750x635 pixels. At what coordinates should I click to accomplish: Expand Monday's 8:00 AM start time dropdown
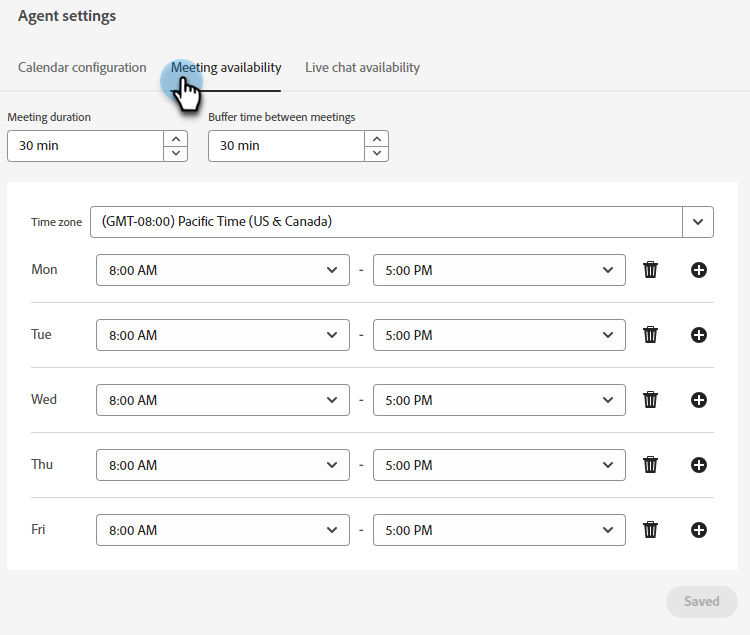click(x=222, y=270)
